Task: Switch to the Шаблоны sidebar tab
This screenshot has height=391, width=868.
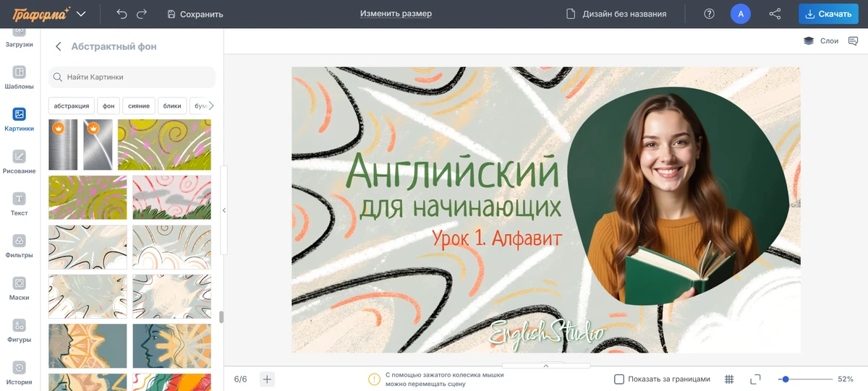Action: click(20, 77)
